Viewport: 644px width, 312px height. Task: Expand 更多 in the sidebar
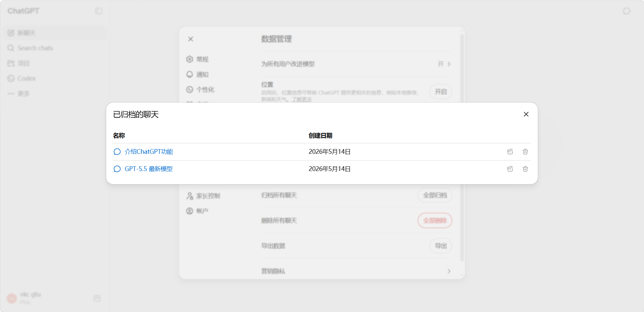coord(56,93)
